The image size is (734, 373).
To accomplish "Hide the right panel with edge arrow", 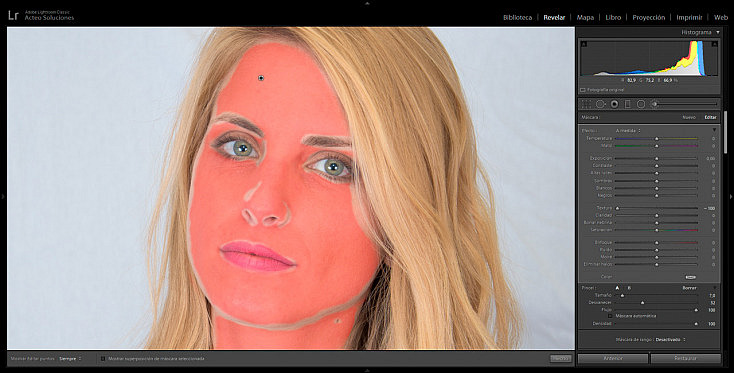I will (x=731, y=197).
